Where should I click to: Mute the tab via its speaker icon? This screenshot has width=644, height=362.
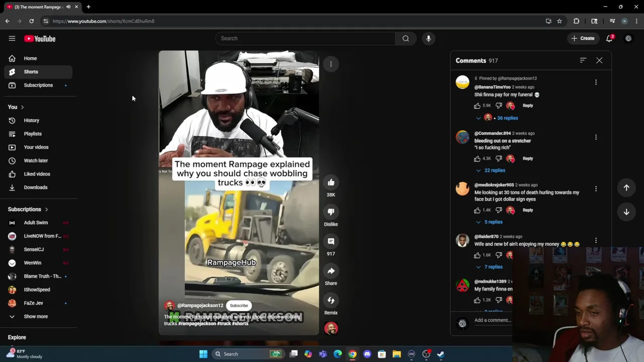pos(68,7)
